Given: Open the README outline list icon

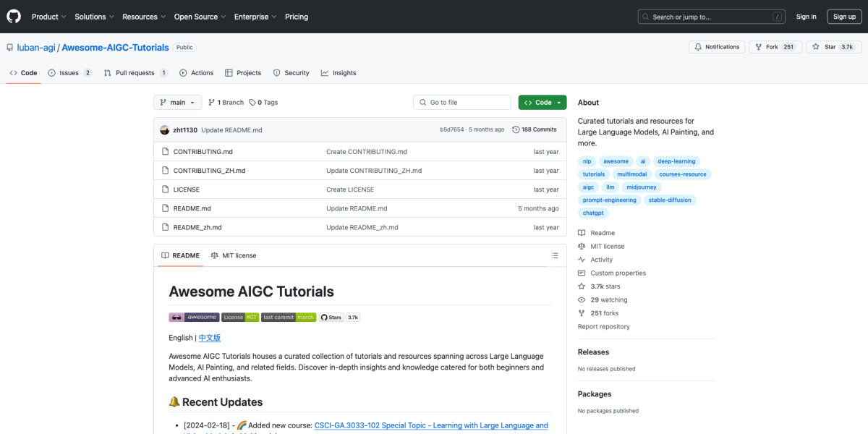Looking at the screenshot, I should click(555, 255).
